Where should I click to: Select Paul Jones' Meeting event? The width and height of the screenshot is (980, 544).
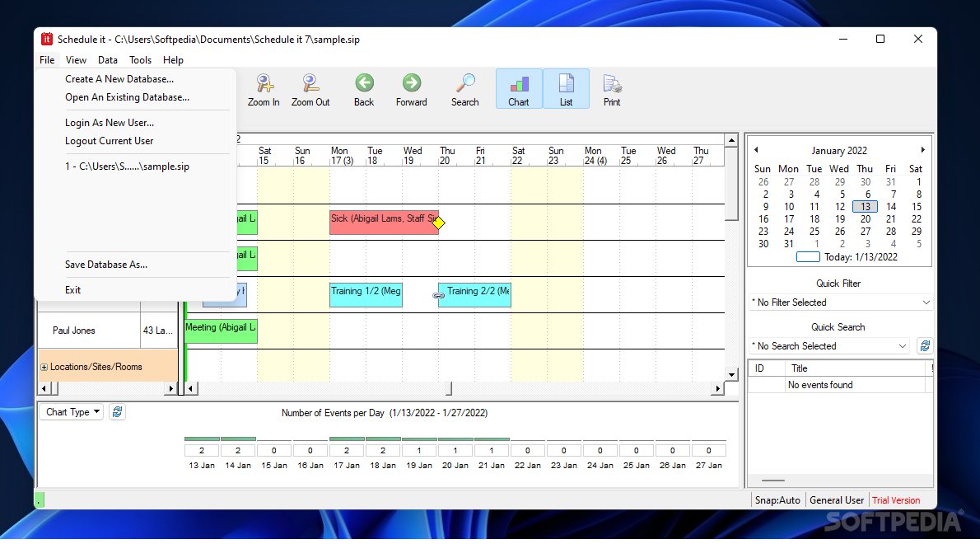tap(221, 331)
